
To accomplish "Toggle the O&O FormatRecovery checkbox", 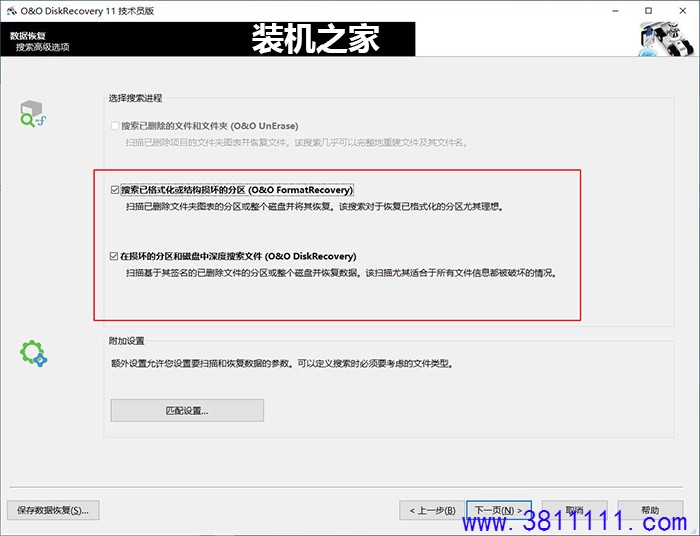I will (115, 190).
